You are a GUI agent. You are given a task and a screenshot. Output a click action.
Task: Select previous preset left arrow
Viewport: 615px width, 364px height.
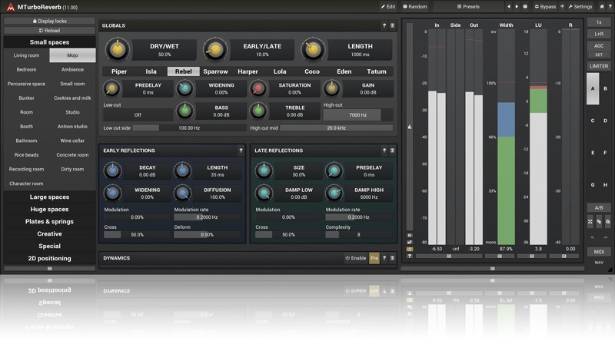click(x=509, y=7)
